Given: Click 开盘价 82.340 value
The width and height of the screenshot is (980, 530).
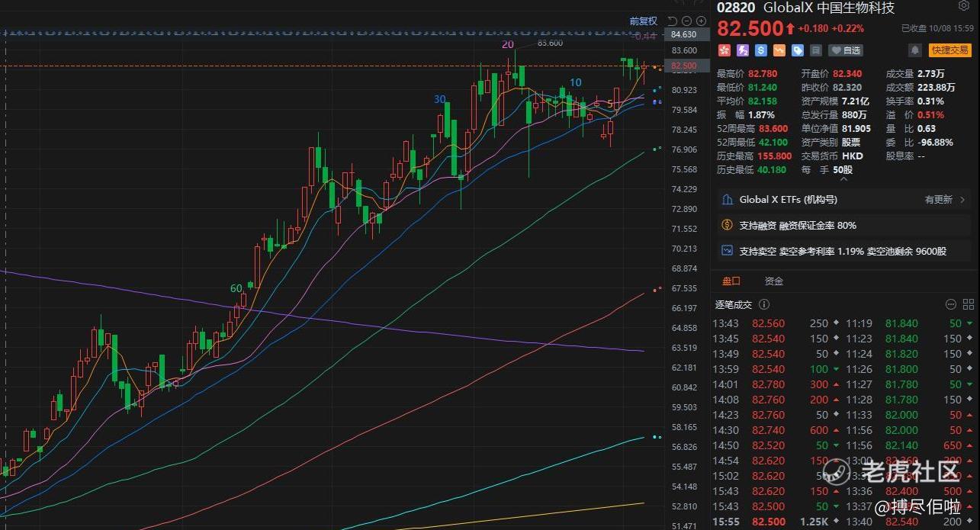Looking at the screenshot, I should pos(847,74).
